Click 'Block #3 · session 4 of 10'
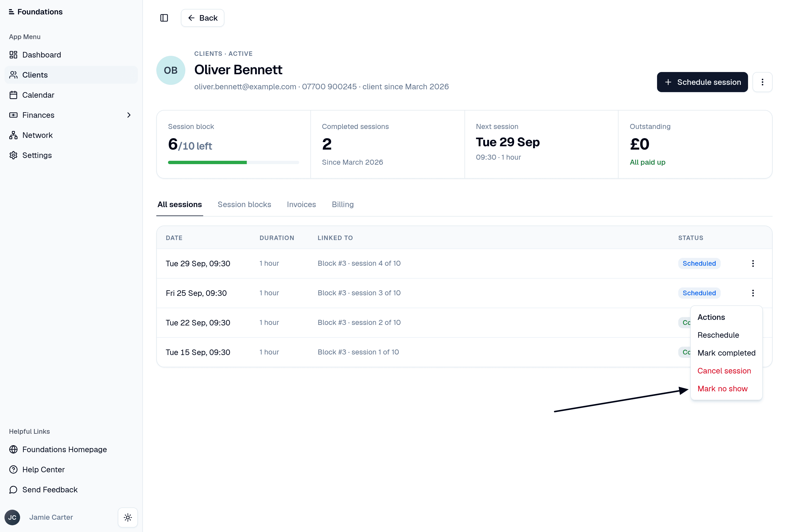The width and height of the screenshot is (786, 532). point(359,263)
